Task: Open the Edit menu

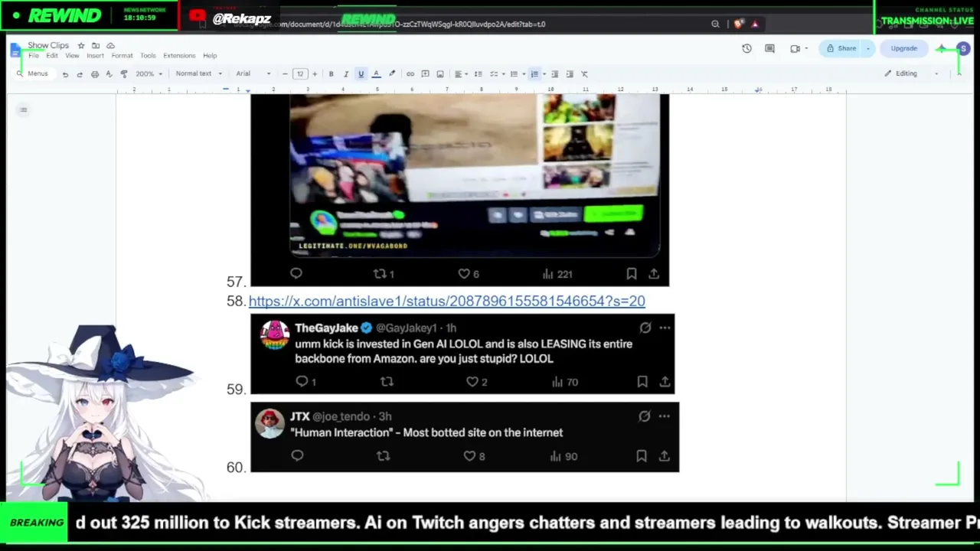Action: pos(51,56)
